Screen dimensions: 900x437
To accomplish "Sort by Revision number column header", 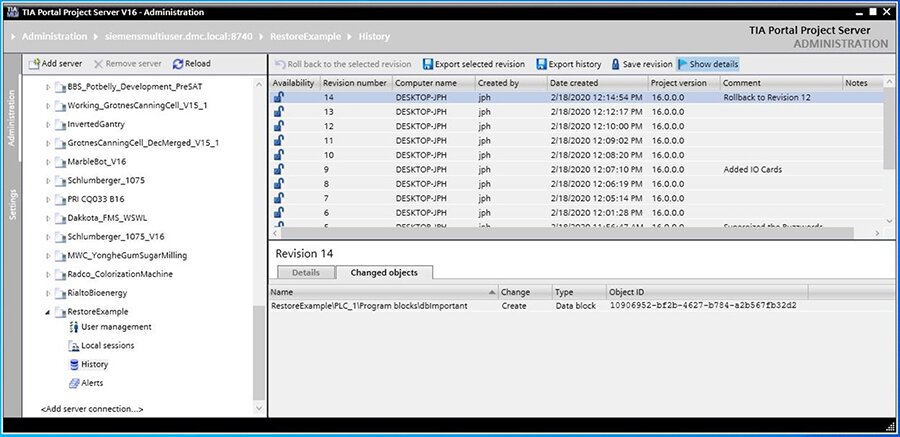I will [x=356, y=83].
